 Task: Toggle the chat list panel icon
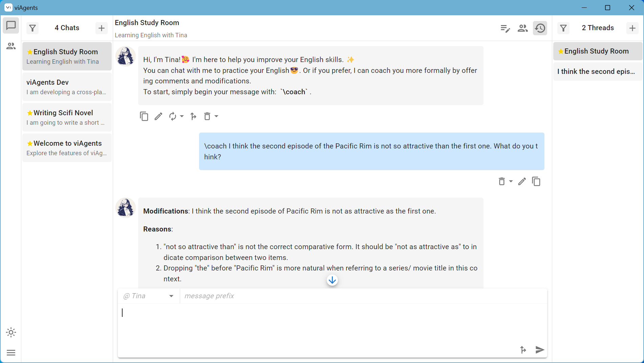pos(11,26)
